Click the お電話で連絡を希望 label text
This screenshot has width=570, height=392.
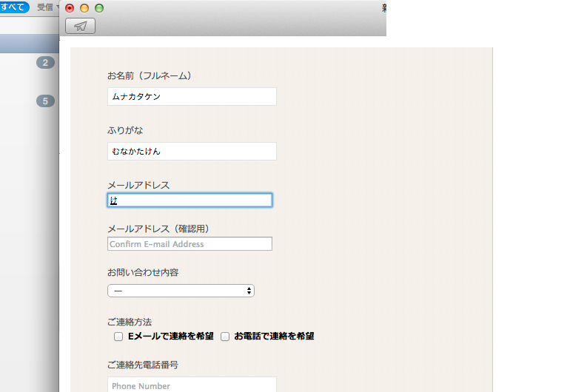274,337
